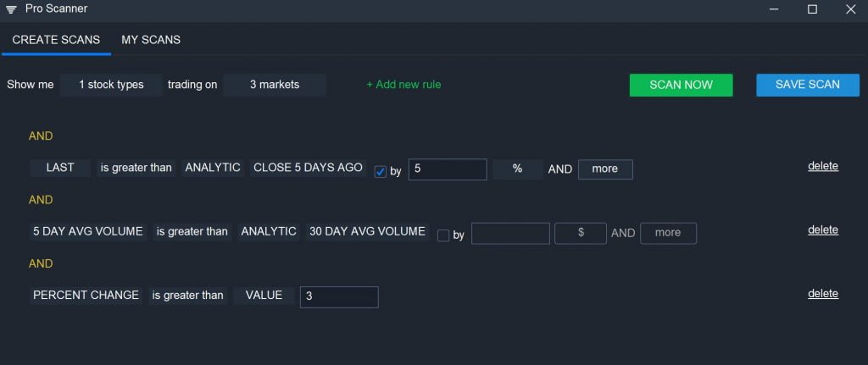Click '+ Add new rule' link
This screenshot has width=868, height=365.
tap(403, 85)
